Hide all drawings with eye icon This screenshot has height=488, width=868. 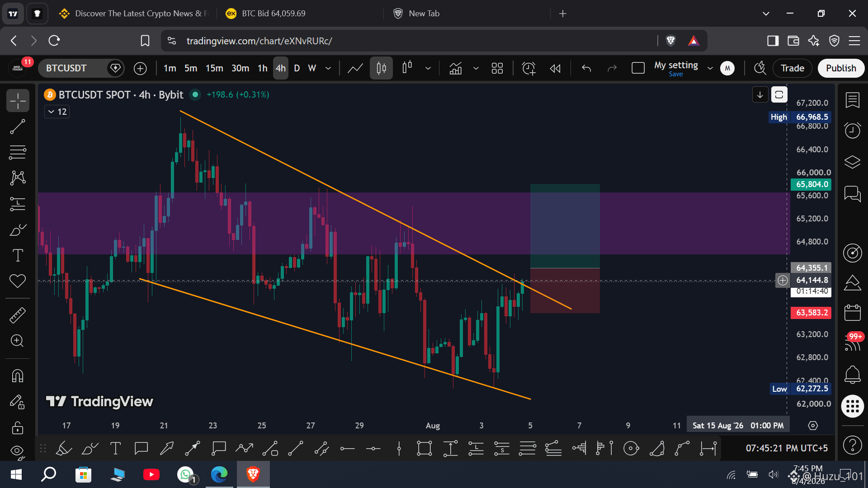(18, 451)
